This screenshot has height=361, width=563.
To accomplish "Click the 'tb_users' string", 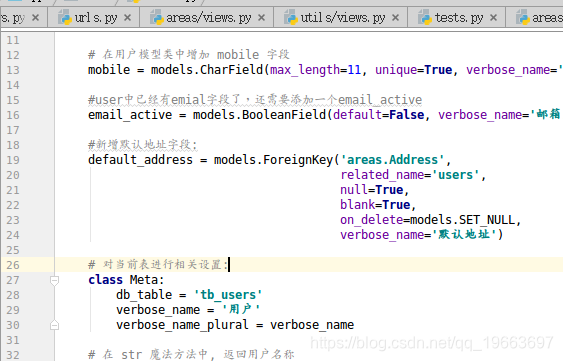I will click(228, 295).
